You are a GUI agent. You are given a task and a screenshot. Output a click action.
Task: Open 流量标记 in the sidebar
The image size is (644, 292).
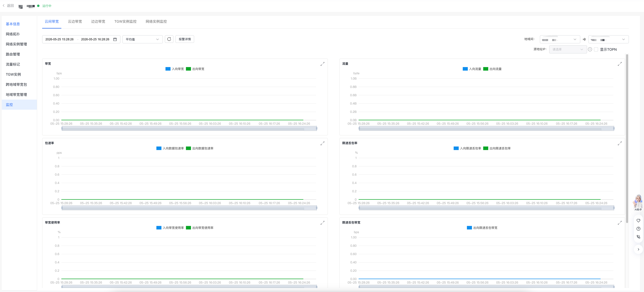[19, 64]
